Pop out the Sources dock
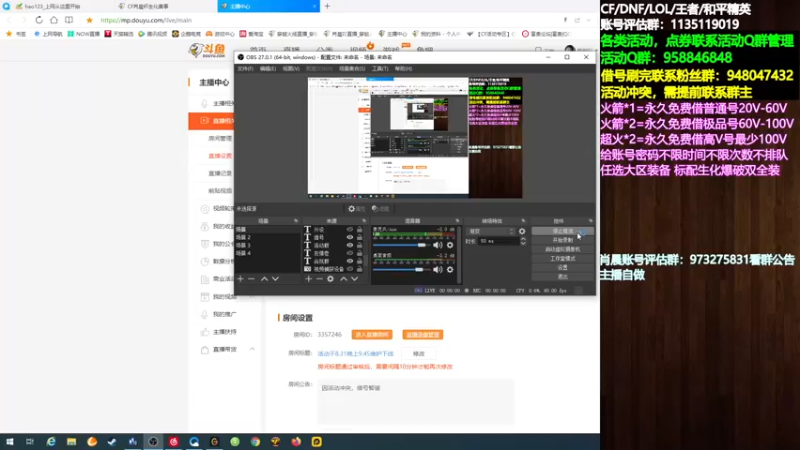800x450 pixels. (x=364, y=221)
